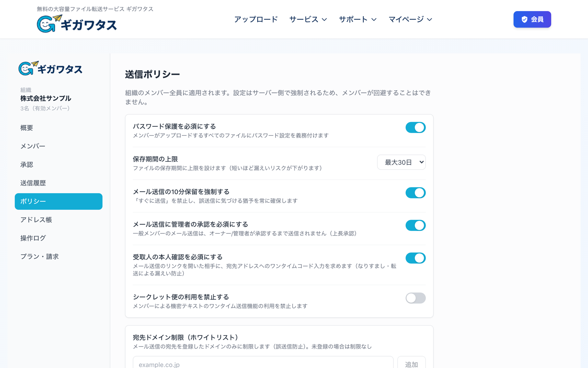Screen dimensions: 588x368
Task: Open メンバー in the sidebar
Action: tap(58, 146)
